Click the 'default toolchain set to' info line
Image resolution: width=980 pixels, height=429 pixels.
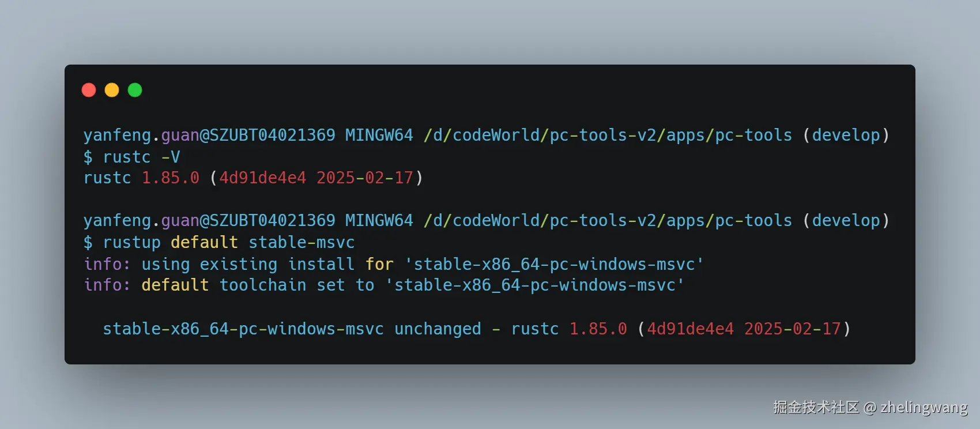pos(384,285)
